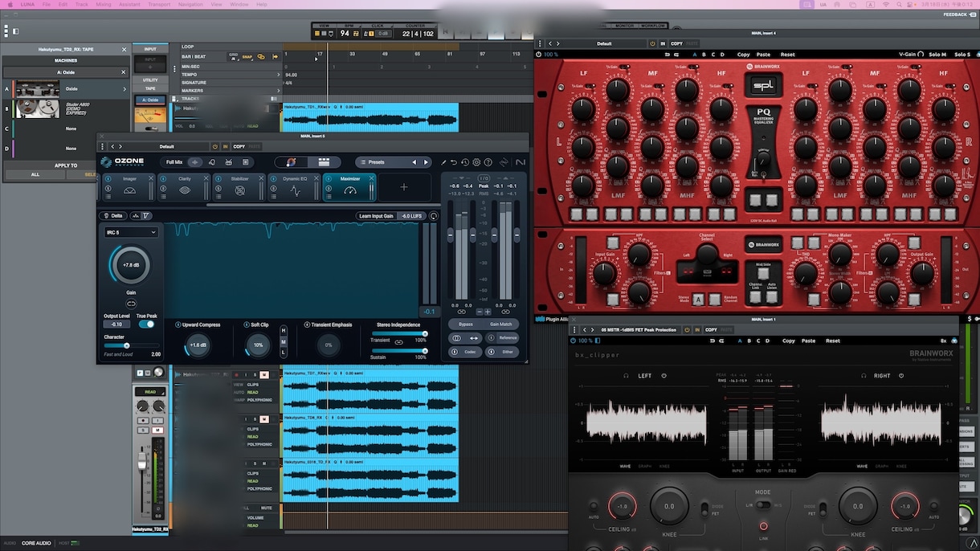Click the ALL button under Apply To
This screenshot has height=551, width=980.
pyautogui.click(x=35, y=174)
